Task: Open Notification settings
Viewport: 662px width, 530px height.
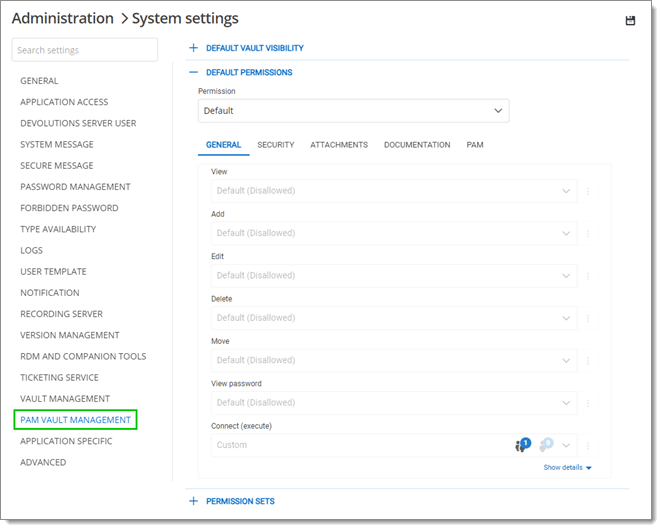Action: [49, 293]
